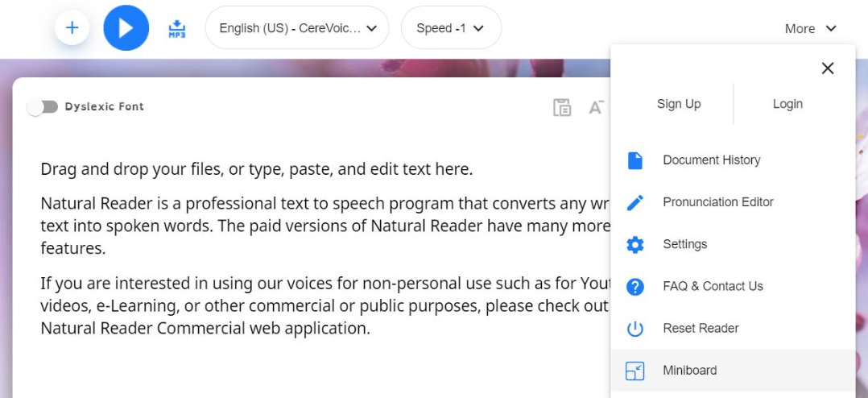Click the save document icon above text
868x398 pixels.
562,107
